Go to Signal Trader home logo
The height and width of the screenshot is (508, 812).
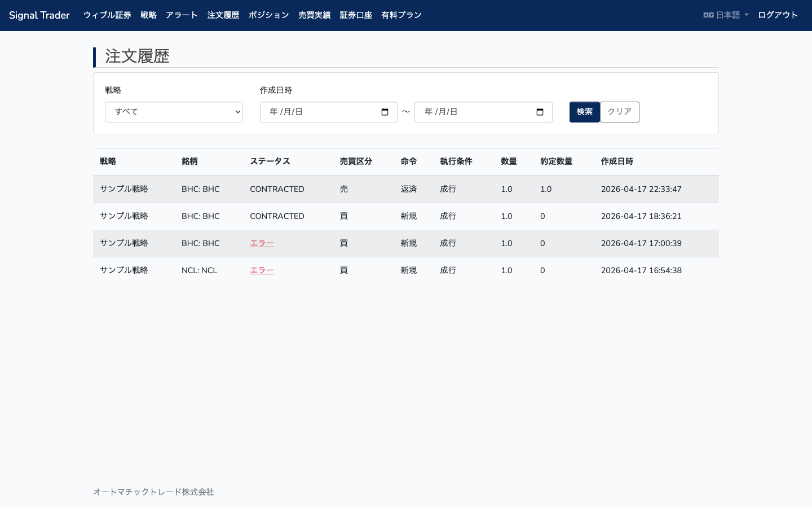39,15
